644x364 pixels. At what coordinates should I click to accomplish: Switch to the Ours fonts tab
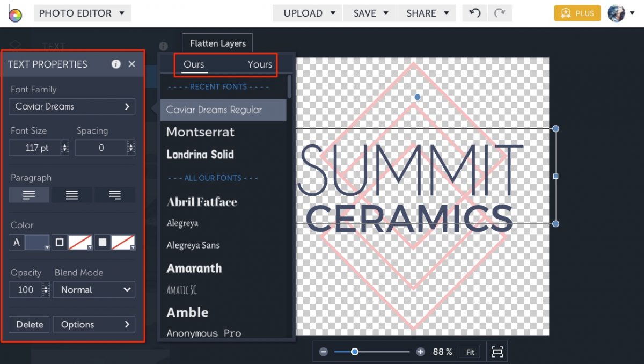coord(194,64)
